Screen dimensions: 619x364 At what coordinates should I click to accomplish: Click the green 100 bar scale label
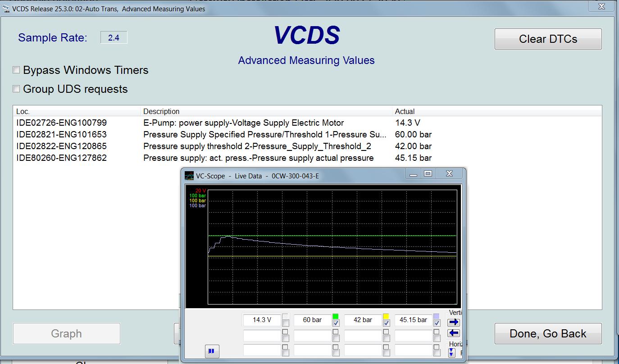tap(197, 196)
